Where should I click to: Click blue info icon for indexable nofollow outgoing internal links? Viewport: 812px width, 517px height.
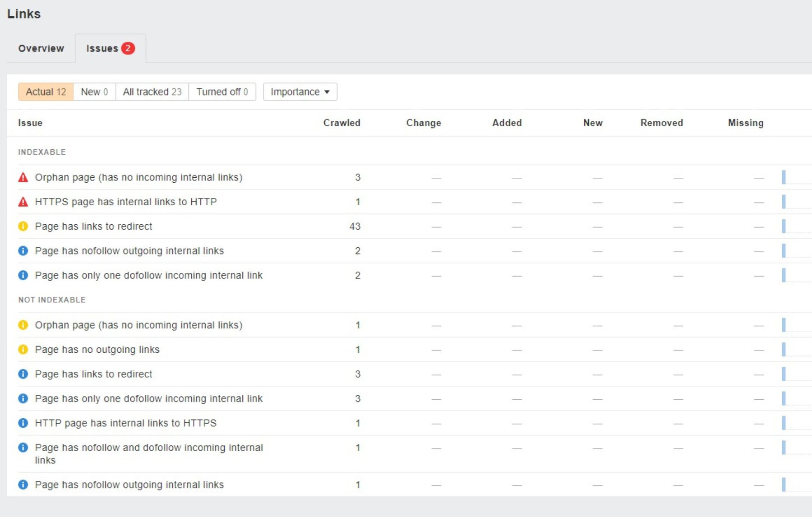[x=23, y=250]
